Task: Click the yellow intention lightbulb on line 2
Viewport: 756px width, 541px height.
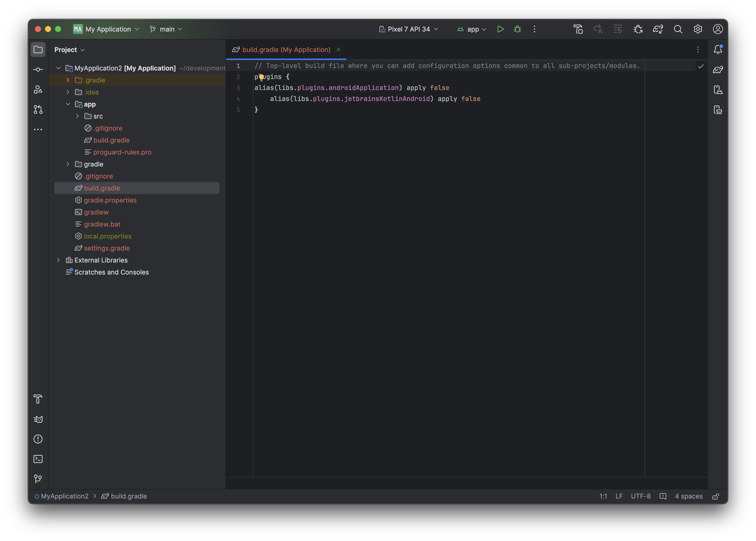Action: pos(261,77)
